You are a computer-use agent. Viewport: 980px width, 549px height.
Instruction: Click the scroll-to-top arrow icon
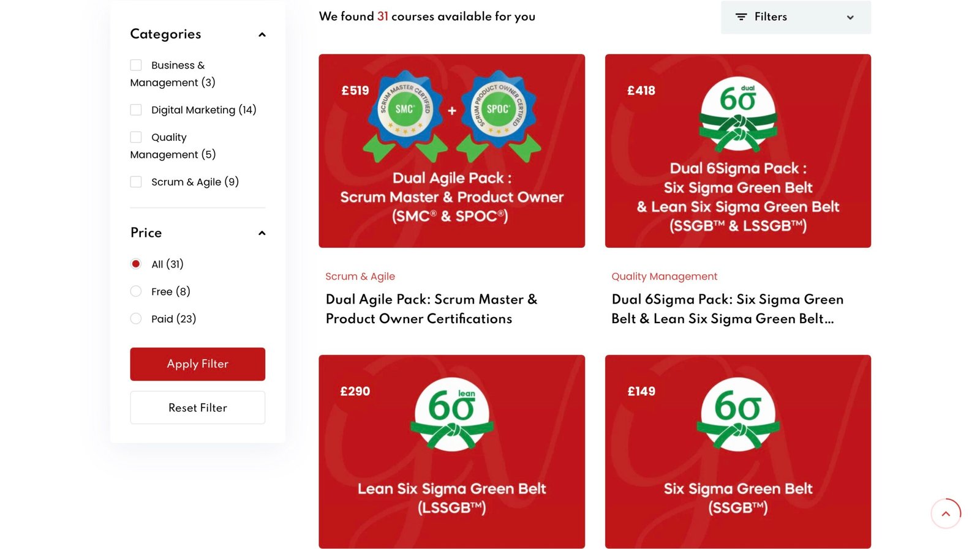[x=946, y=514]
